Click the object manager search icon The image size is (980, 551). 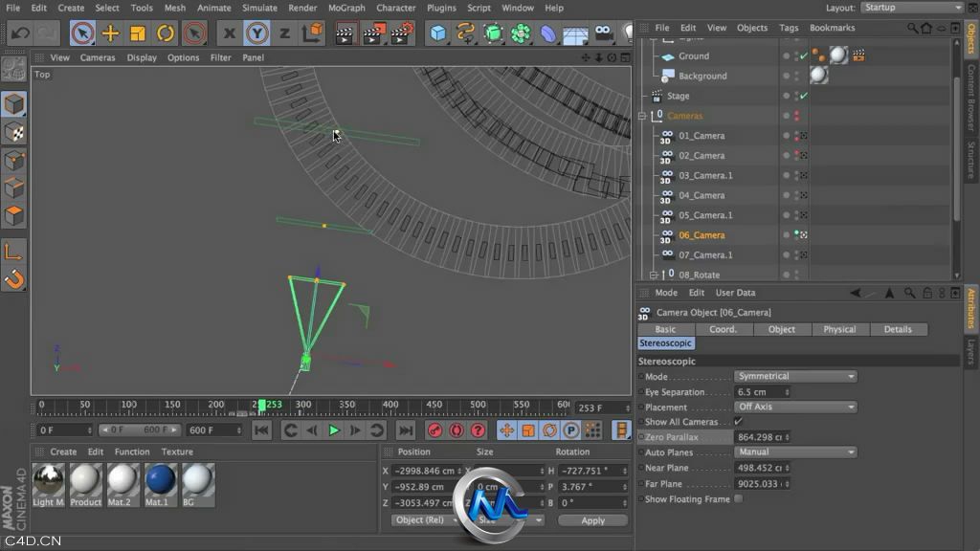(912, 28)
